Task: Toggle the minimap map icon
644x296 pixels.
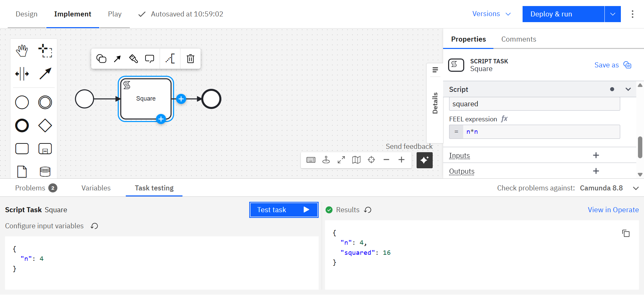Action: tap(356, 160)
